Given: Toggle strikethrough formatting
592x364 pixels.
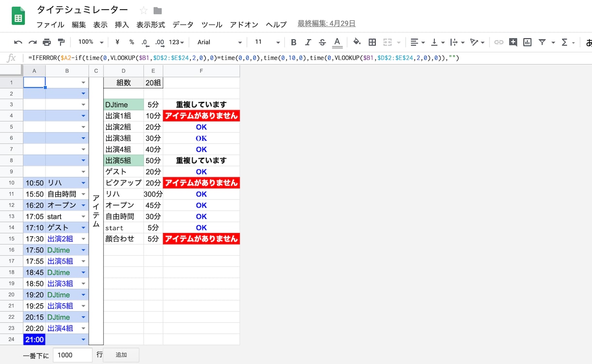Looking at the screenshot, I should coord(323,42).
